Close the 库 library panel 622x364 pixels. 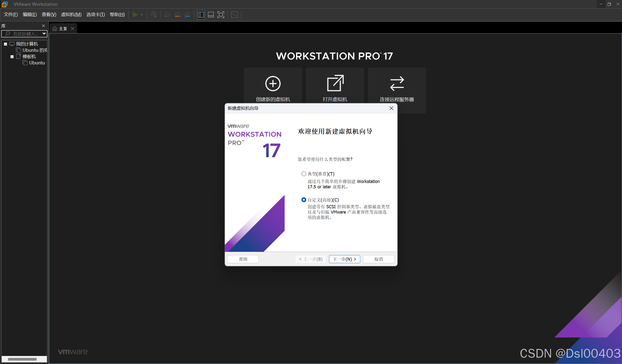point(44,26)
